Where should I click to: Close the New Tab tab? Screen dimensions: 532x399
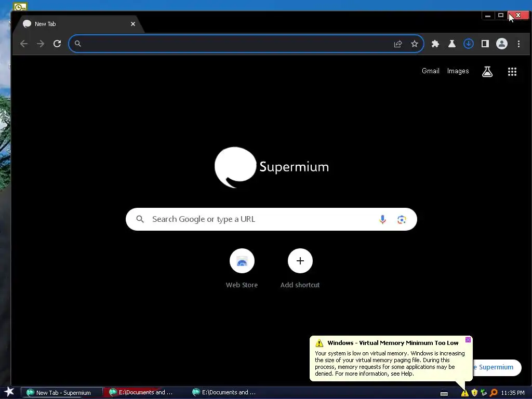coord(133,24)
